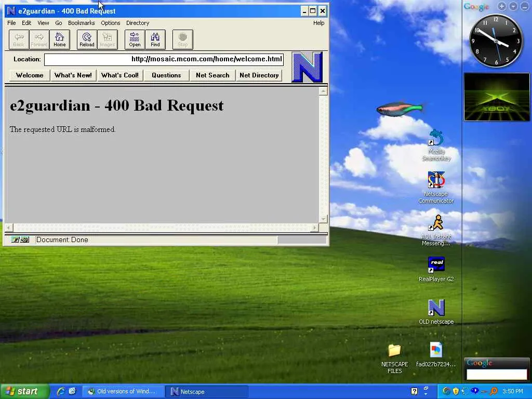Click the Document: Done status text

tap(62, 240)
